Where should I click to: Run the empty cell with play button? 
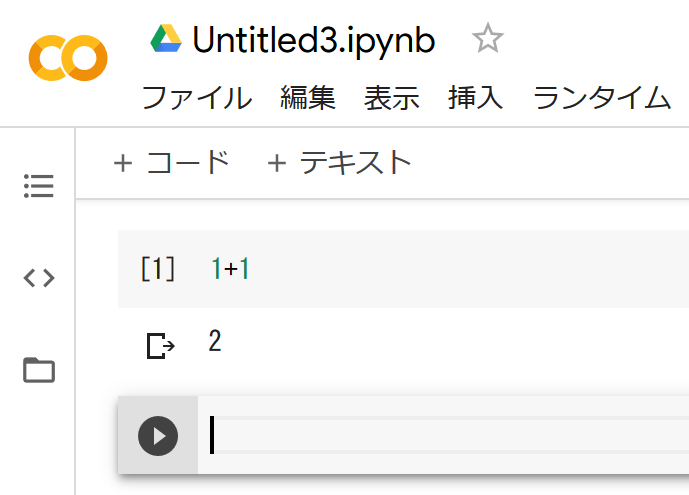[x=158, y=436]
